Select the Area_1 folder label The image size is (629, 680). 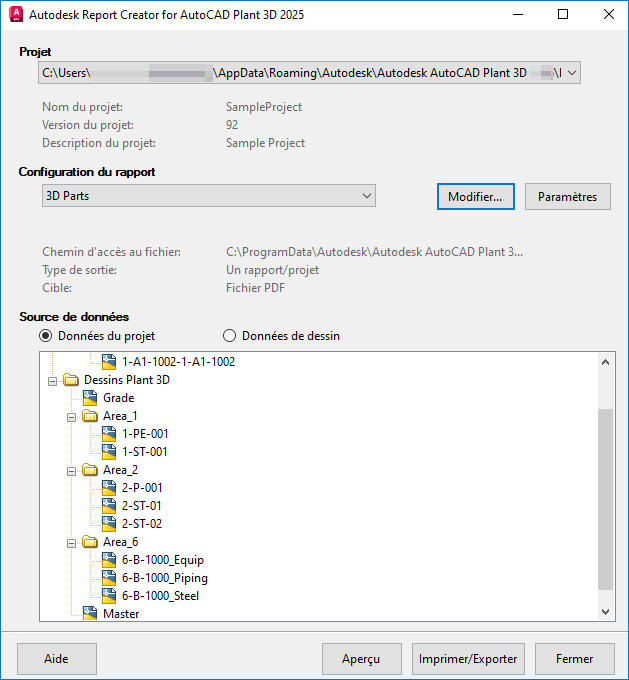pyautogui.click(x=120, y=416)
